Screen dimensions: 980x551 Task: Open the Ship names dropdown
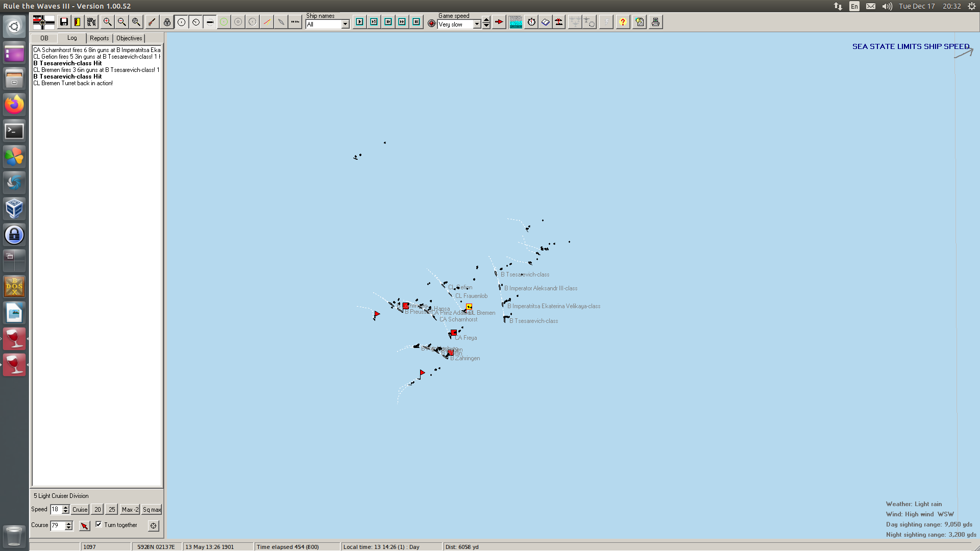pyautogui.click(x=345, y=24)
